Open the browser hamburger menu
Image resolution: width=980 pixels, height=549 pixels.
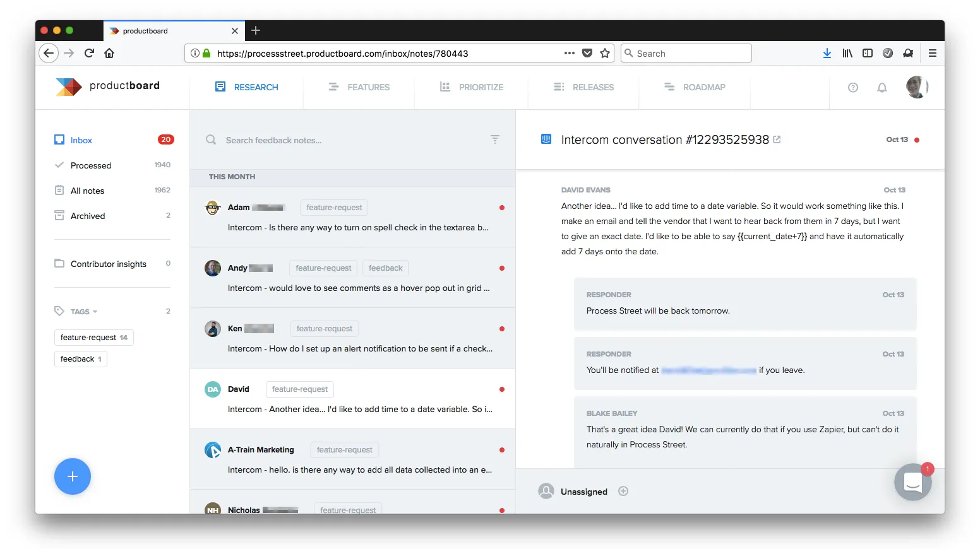(x=932, y=53)
